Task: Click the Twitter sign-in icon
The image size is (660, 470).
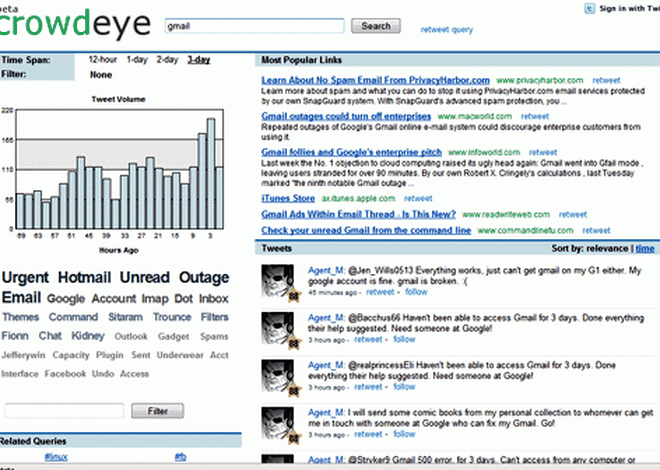Action: (589, 8)
